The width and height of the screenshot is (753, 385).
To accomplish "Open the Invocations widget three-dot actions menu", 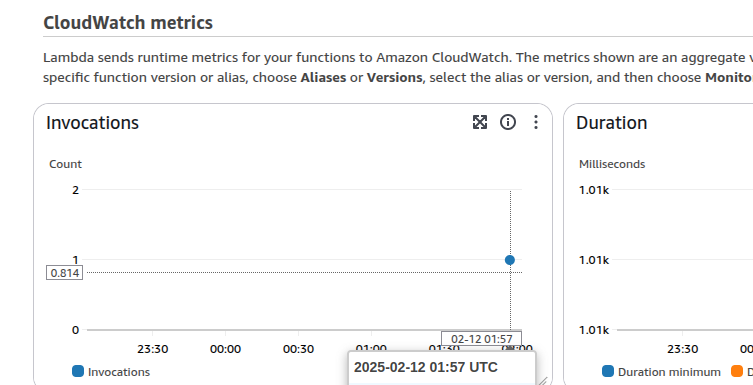I will (x=536, y=122).
